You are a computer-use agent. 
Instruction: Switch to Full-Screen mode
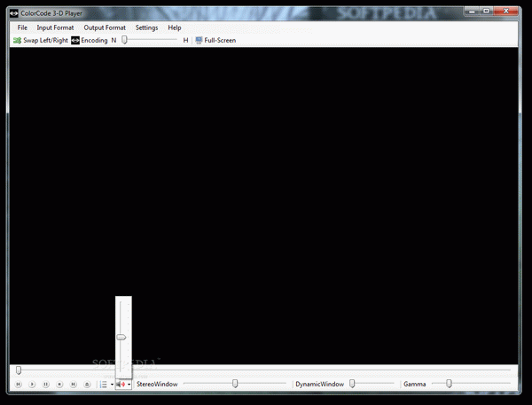coord(215,41)
